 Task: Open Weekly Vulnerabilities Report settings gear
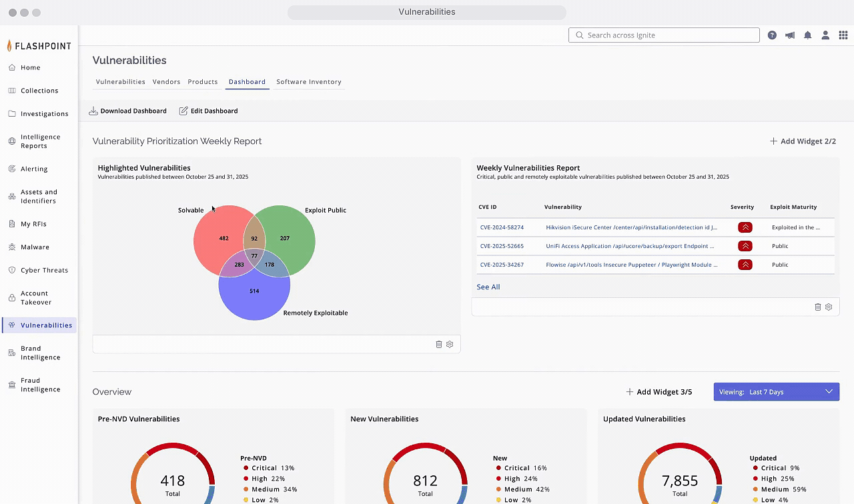(829, 307)
